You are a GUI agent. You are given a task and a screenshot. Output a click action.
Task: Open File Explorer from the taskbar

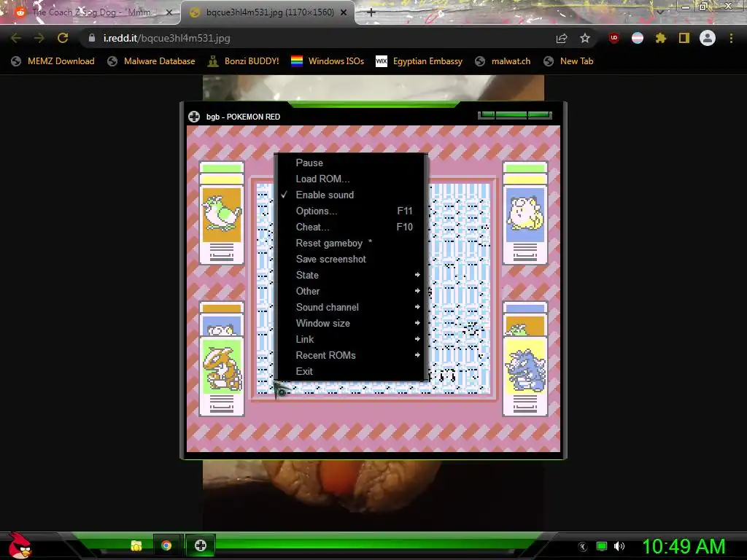[136, 545]
